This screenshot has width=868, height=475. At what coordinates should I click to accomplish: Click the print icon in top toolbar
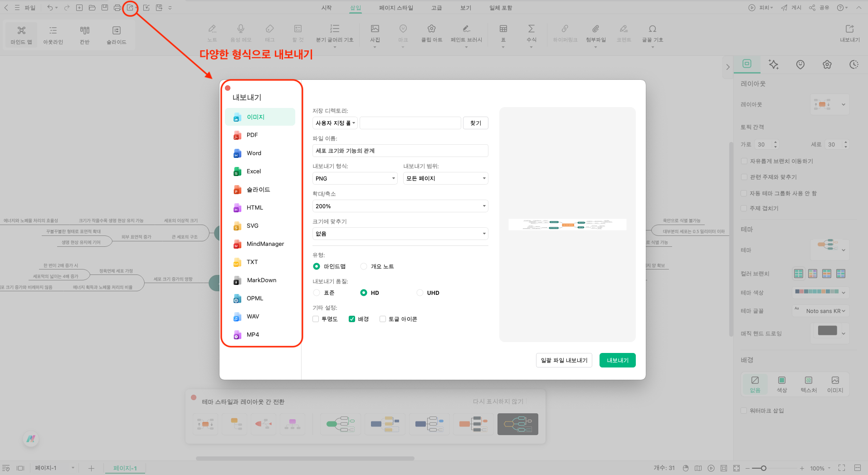(x=117, y=8)
